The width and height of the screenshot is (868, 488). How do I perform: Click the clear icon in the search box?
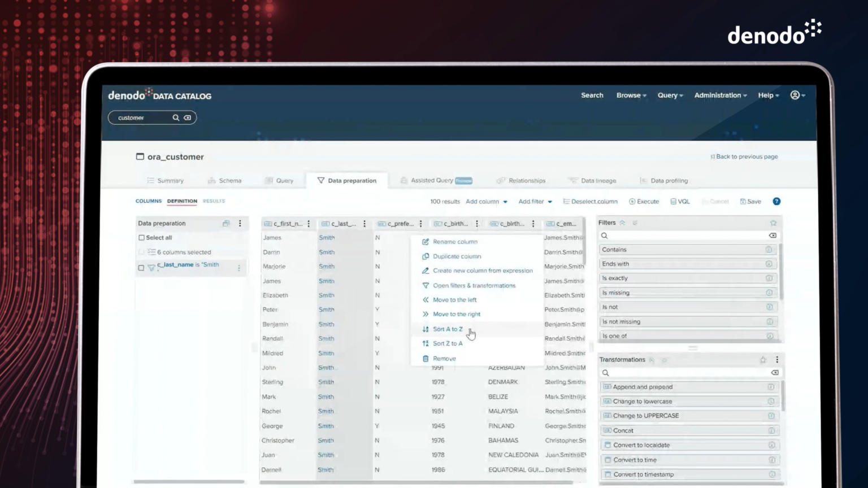click(188, 117)
